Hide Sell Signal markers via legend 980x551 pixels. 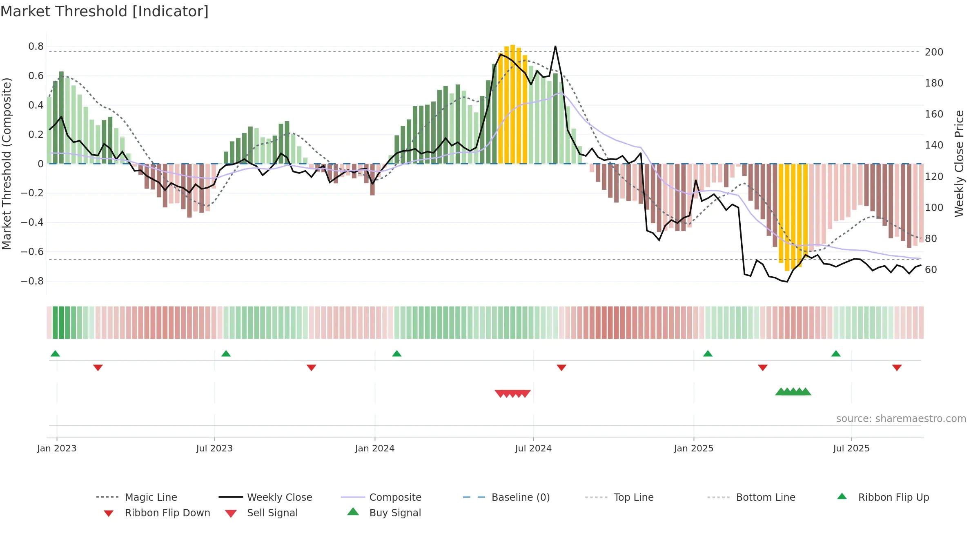point(261,513)
